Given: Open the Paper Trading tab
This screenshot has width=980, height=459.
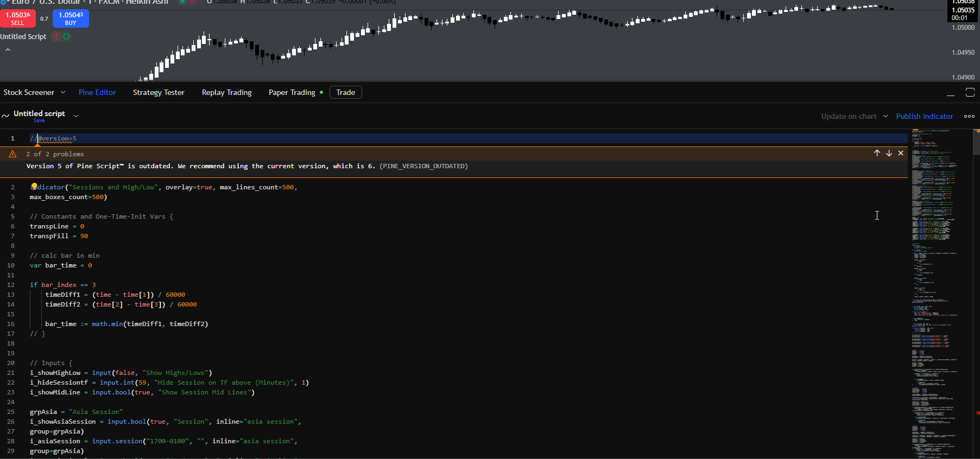Looking at the screenshot, I should (292, 93).
